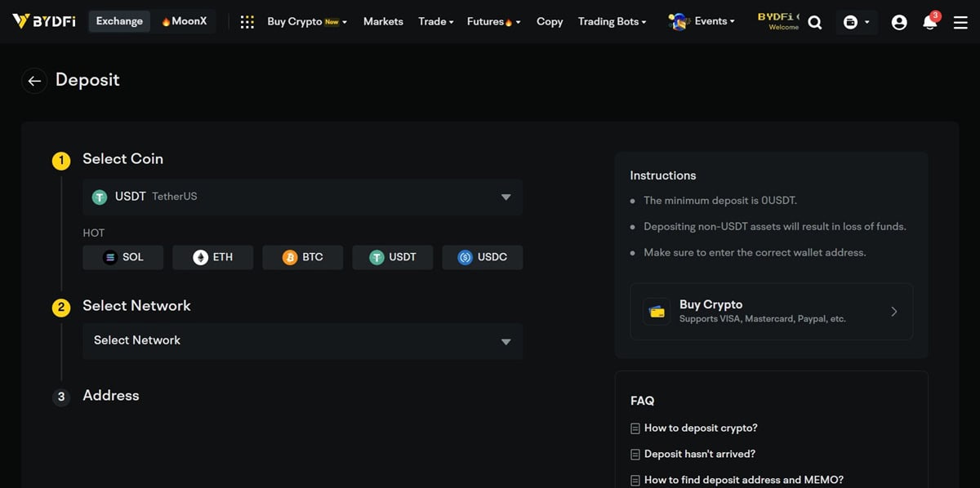Viewport: 980px width, 488px height.
Task: Click the Tether icon in coin selector
Action: tap(100, 197)
